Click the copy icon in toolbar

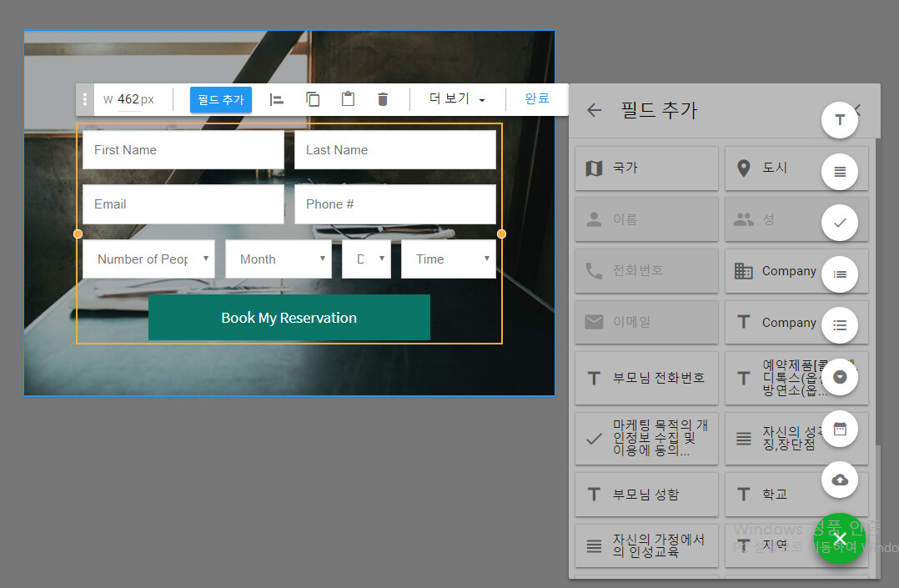click(x=313, y=99)
